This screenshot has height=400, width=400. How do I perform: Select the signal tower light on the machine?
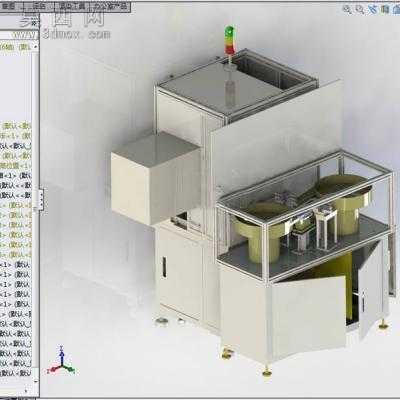tap(229, 40)
